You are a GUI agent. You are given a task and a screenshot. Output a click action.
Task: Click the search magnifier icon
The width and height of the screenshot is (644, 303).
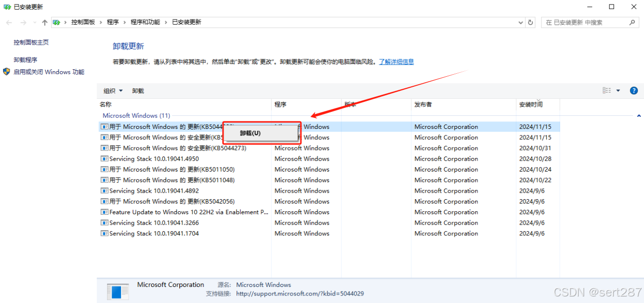tap(632, 23)
